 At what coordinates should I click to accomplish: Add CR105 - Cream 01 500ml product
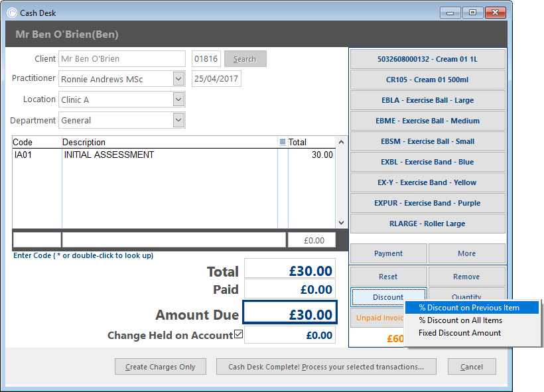pos(427,80)
